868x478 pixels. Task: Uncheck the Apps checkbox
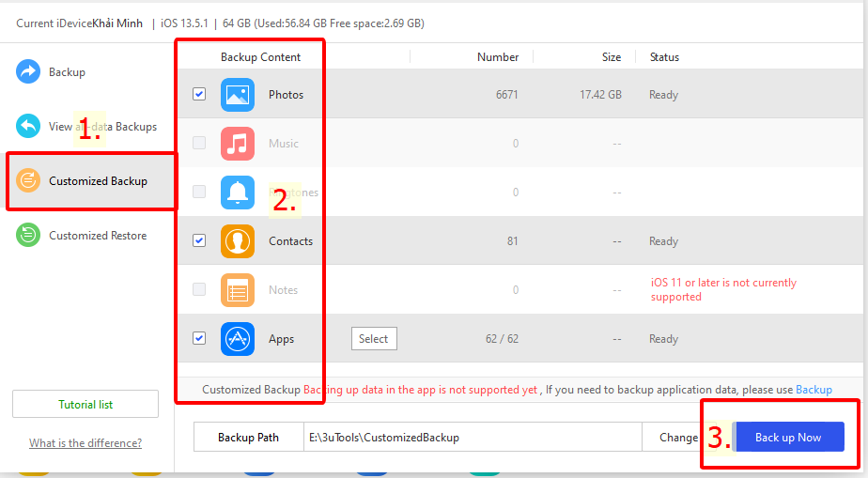199,338
